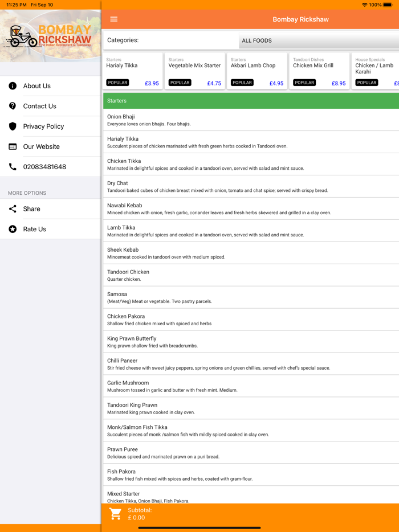Click the battery status icon
The width and height of the screenshot is (399, 532).
click(388, 5)
